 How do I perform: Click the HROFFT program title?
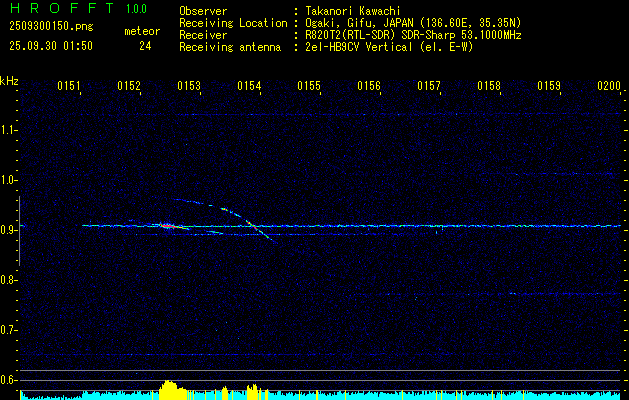pyautogui.click(x=62, y=8)
